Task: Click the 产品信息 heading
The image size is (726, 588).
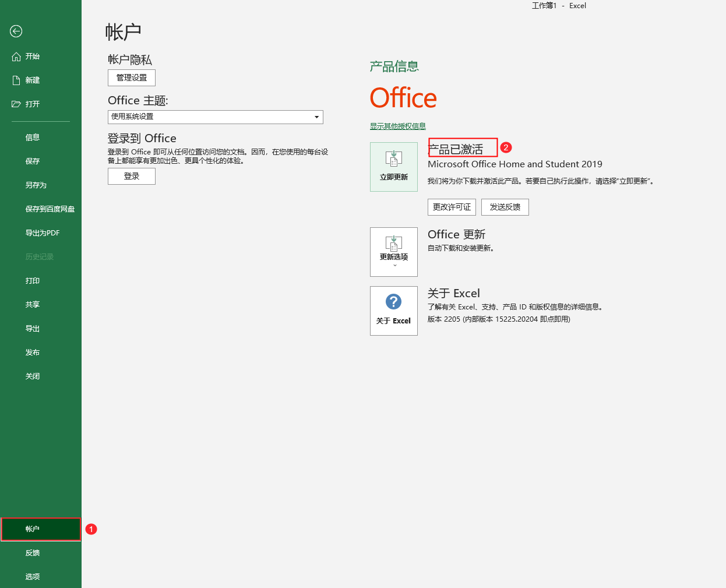Action: (x=394, y=66)
